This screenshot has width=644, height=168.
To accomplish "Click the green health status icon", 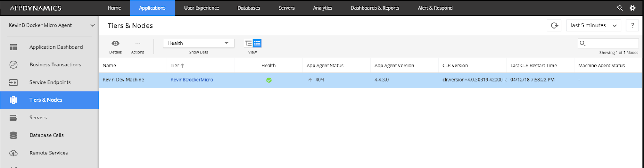I will pyautogui.click(x=269, y=80).
